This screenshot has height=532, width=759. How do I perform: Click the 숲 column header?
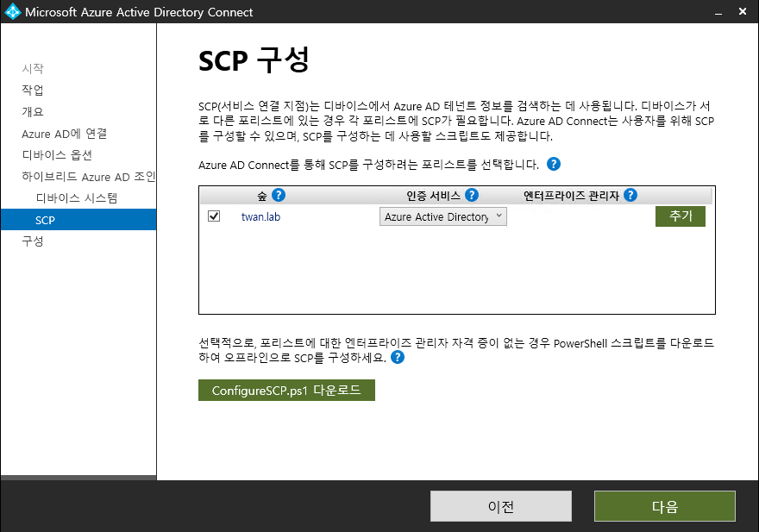(x=262, y=196)
